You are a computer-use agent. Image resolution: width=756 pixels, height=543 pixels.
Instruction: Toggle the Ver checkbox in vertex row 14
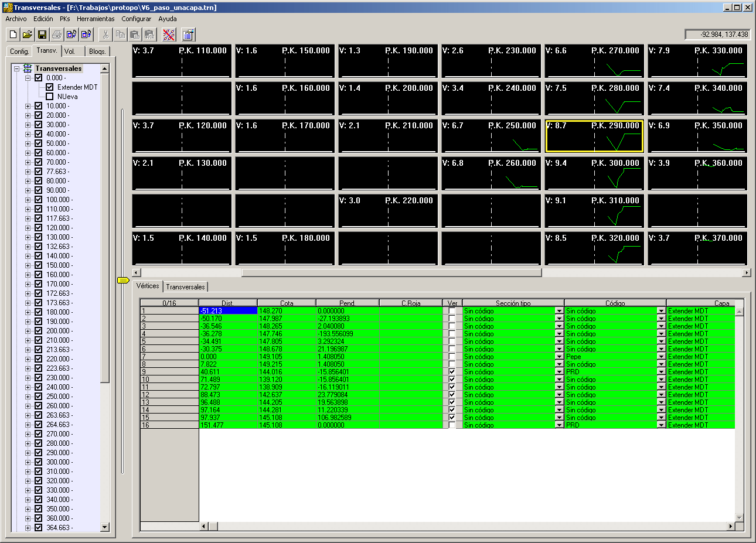(x=452, y=410)
